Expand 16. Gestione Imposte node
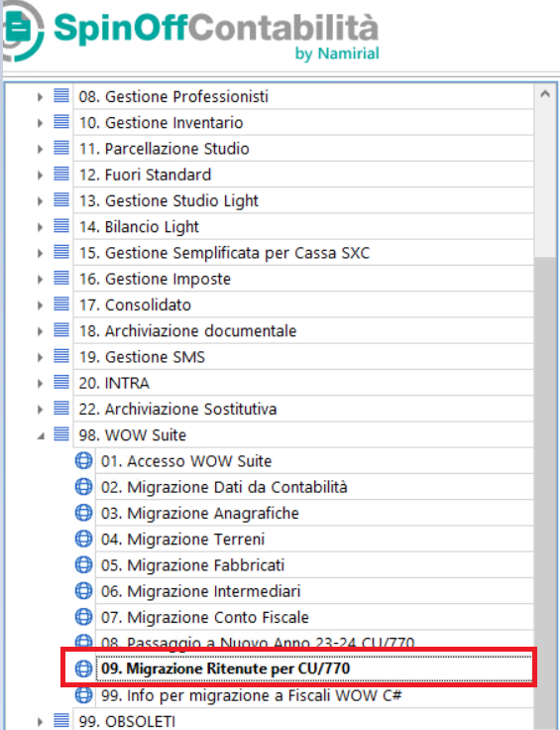Image resolution: width=560 pixels, height=730 pixels. coord(41,280)
